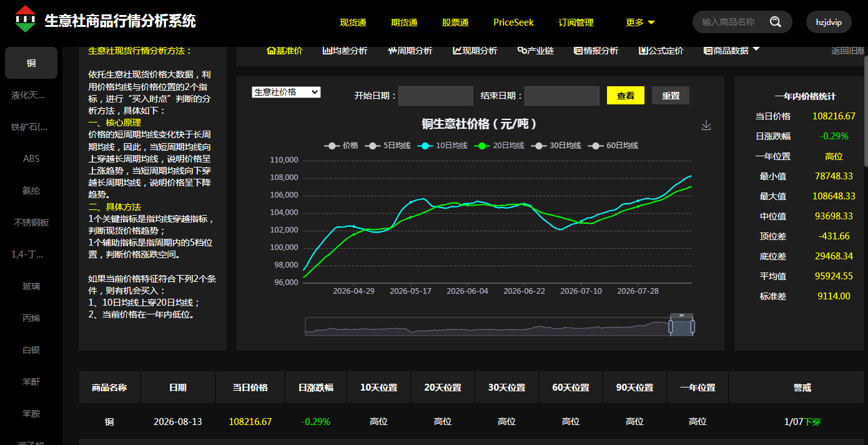
Task: Click the 最大值 108648.33 value
Action: (834, 196)
